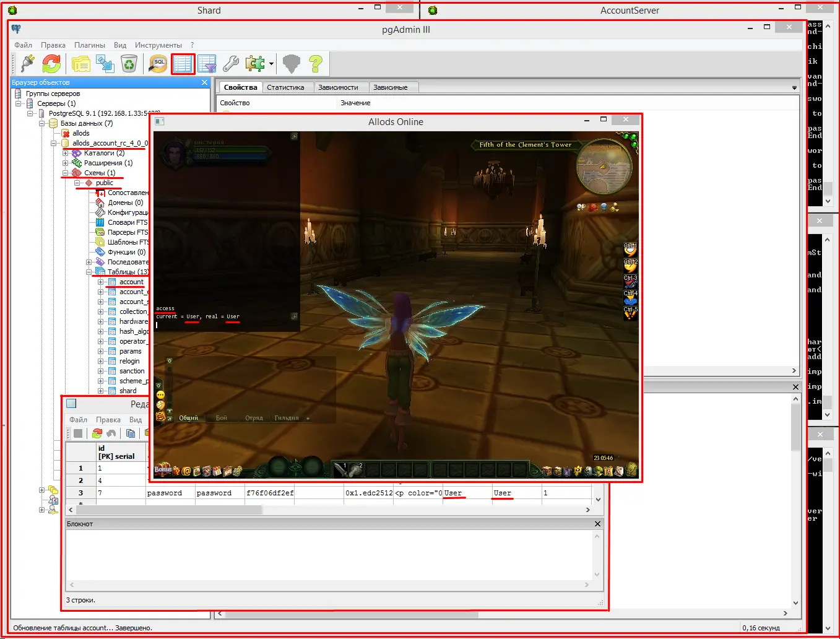The width and height of the screenshot is (840, 639).
Task: Open the SQL query tool icon
Action: [x=158, y=63]
